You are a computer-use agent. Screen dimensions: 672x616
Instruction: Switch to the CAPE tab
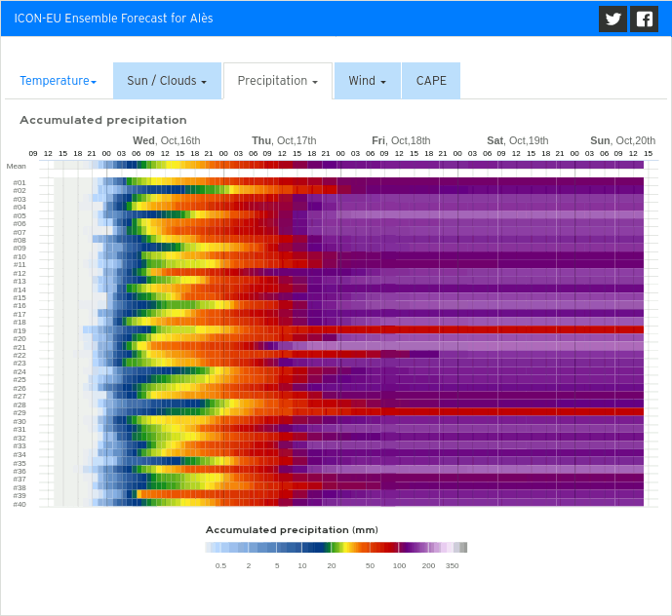431,81
